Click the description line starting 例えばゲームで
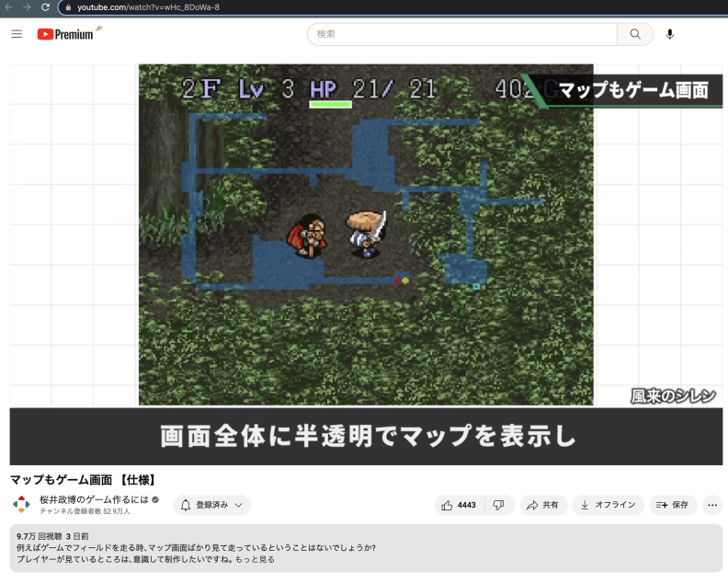Image resolution: width=728 pixels, height=583 pixels. (x=196, y=548)
